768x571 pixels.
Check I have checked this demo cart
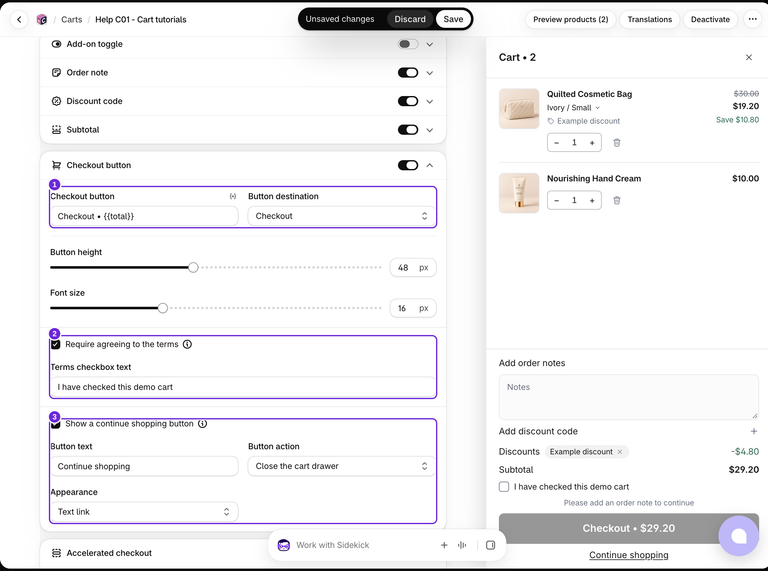click(504, 487)
